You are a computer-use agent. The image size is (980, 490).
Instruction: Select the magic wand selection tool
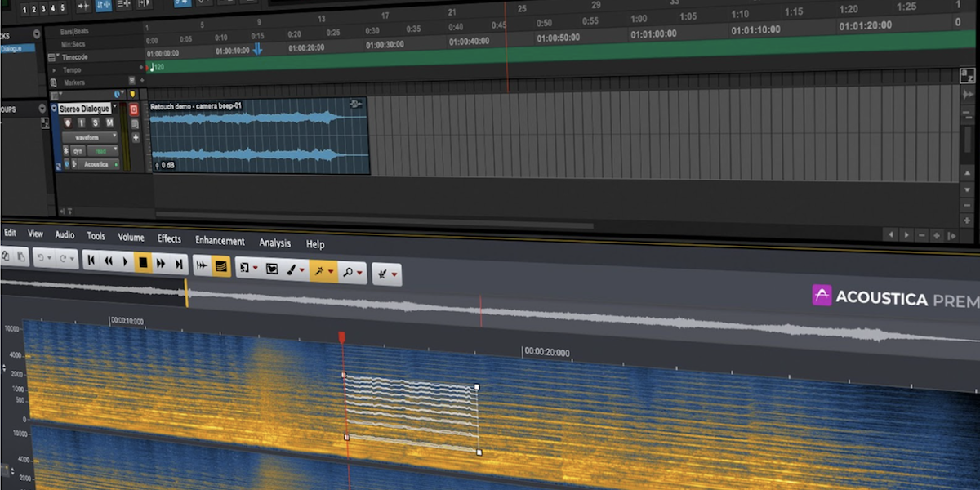pos(320,270)
